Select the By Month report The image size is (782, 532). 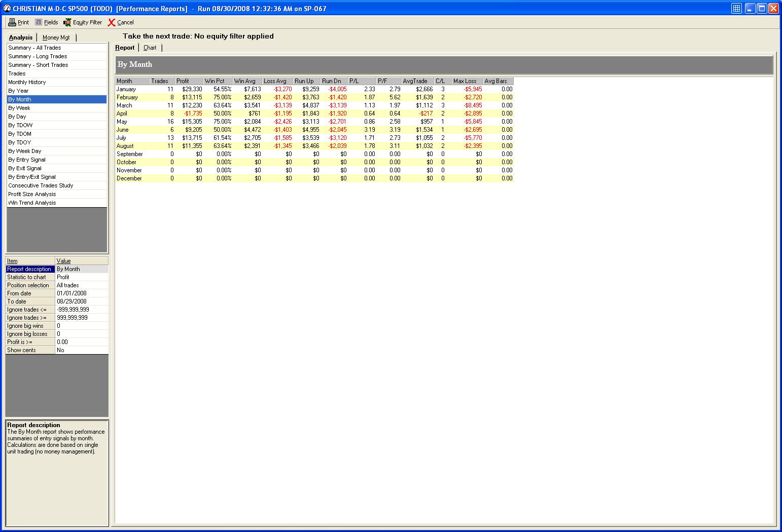(57, 99)
